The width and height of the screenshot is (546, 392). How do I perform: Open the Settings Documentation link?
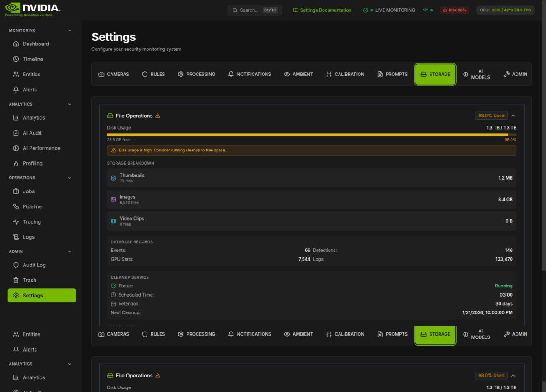(322, 10)
